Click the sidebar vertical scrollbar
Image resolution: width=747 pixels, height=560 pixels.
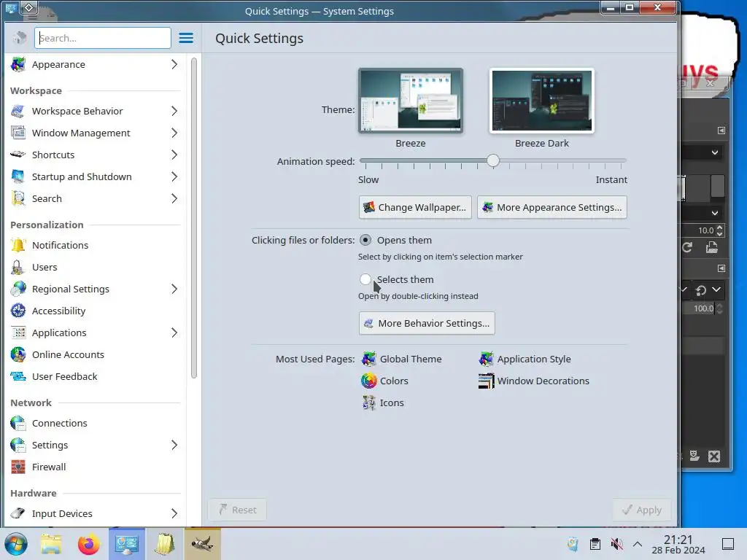click(x=194, y=218)
